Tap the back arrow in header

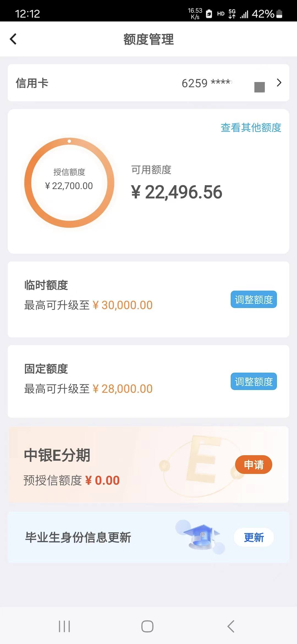(13, 39)
